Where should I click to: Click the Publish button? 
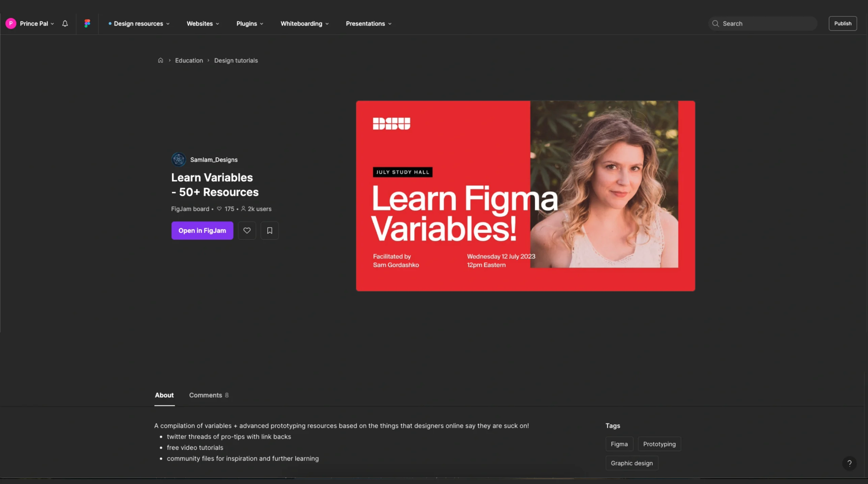pos(843,23)
